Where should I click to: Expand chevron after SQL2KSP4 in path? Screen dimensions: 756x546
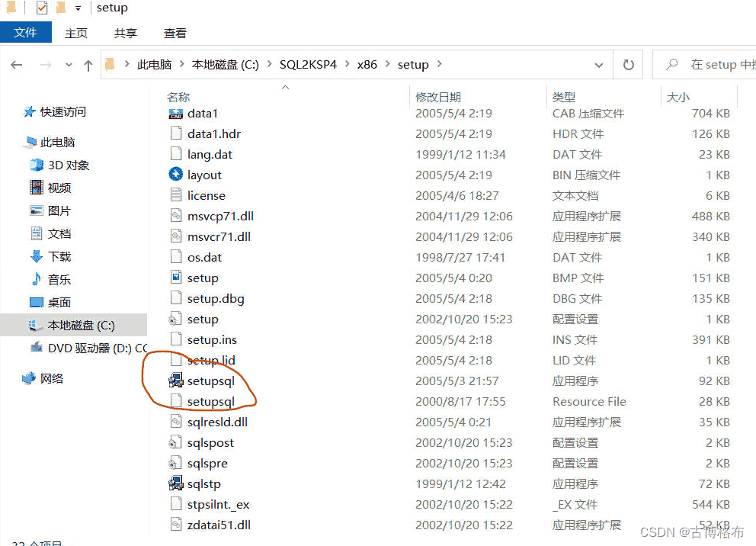347,63
